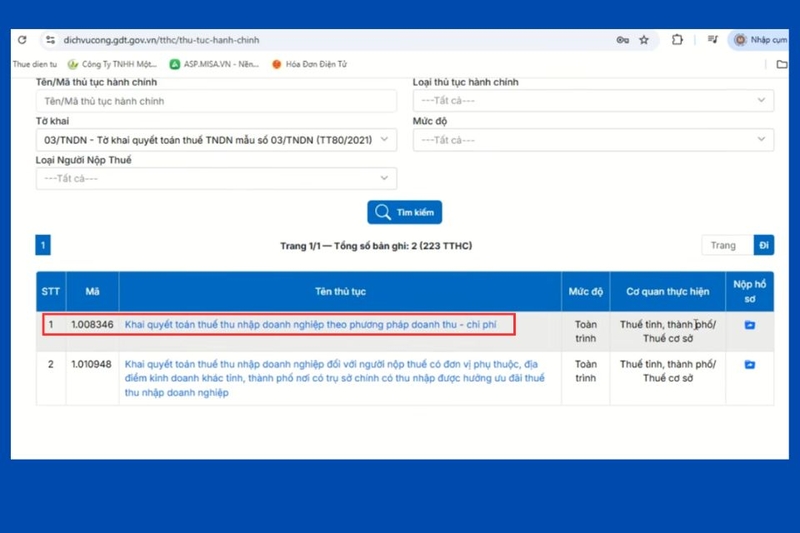Viewport: 800px width, 533px height.
Task: Open the browser extensions puzzle icon
Action: point(677,40)
